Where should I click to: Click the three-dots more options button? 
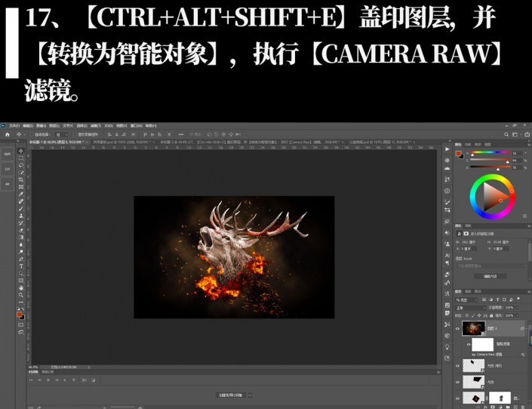point(181,134)
